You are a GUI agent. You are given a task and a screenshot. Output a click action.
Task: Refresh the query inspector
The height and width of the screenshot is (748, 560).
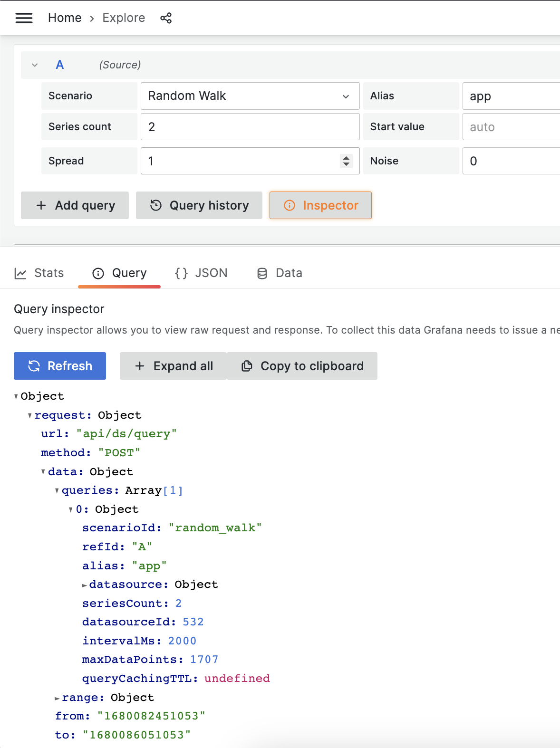(x=60, y=366)
